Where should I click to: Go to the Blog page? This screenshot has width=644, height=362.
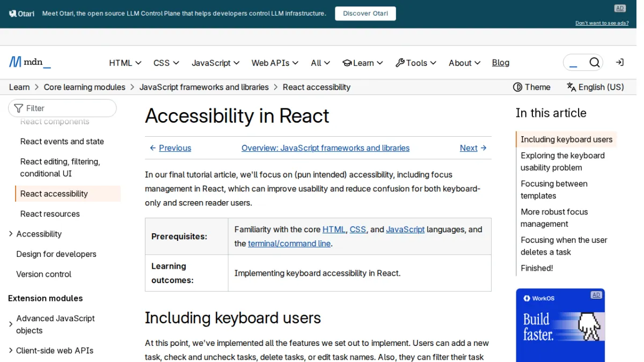pos(501,63)
